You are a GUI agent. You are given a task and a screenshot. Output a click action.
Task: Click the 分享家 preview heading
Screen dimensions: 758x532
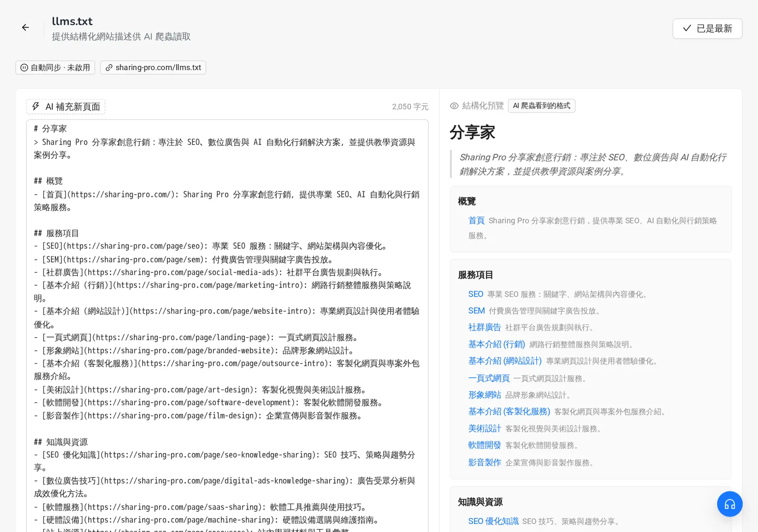pos(472,133)
